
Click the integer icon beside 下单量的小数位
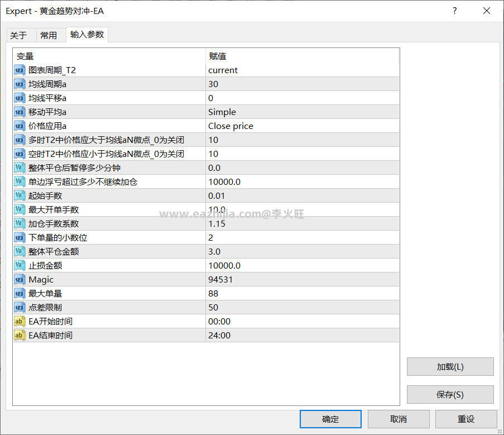pos(20,238)
